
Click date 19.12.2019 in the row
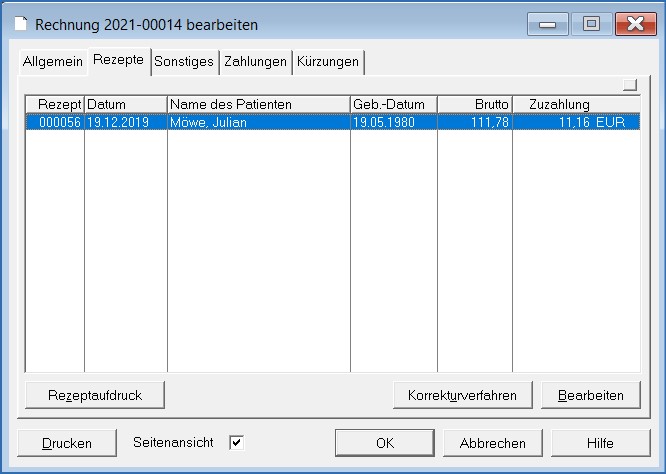118,122
